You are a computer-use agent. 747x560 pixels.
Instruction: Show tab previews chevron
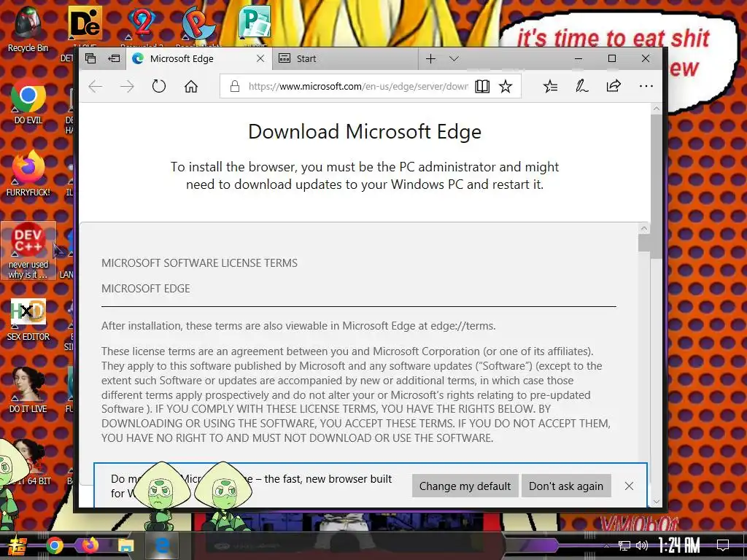(454, 58)
